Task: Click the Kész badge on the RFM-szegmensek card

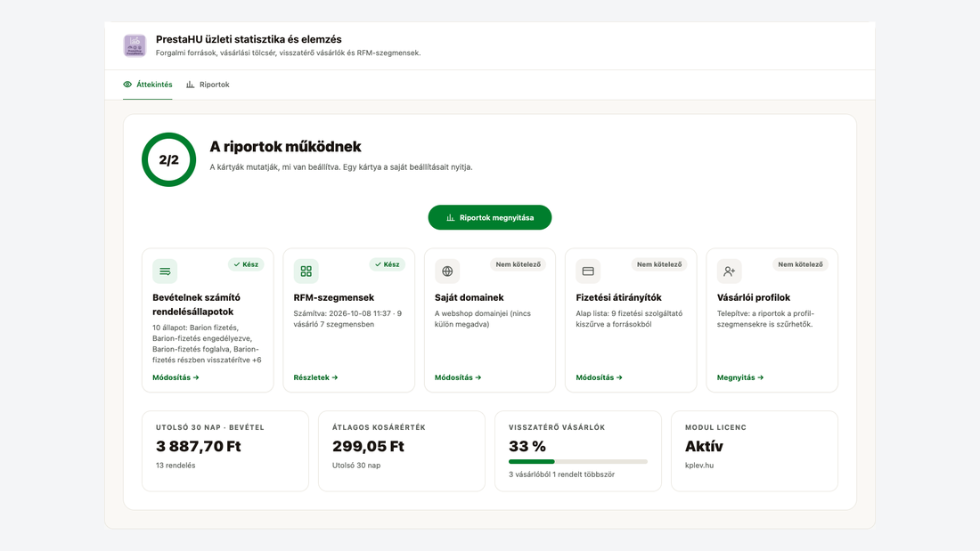Action: 387,264
